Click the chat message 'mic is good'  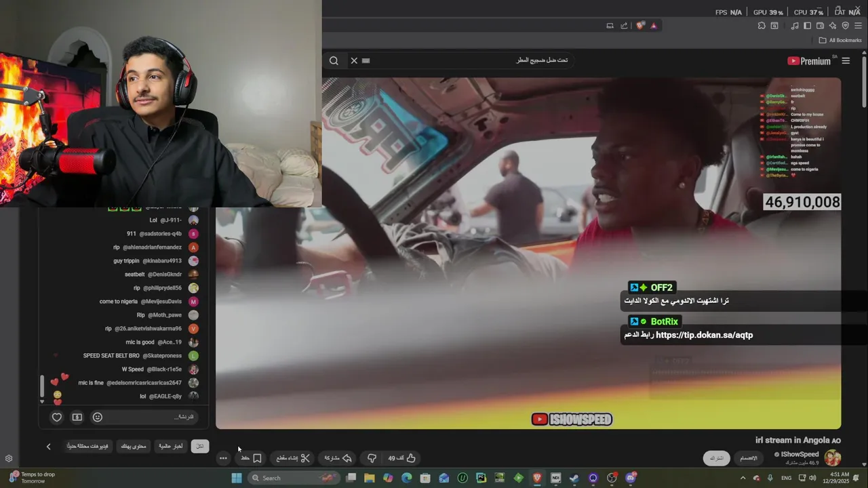click(140, 342)
